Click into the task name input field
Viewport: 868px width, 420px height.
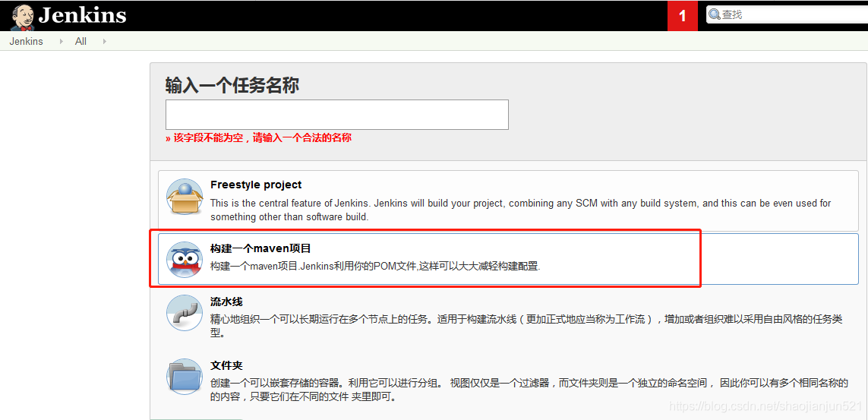(336, 115)
